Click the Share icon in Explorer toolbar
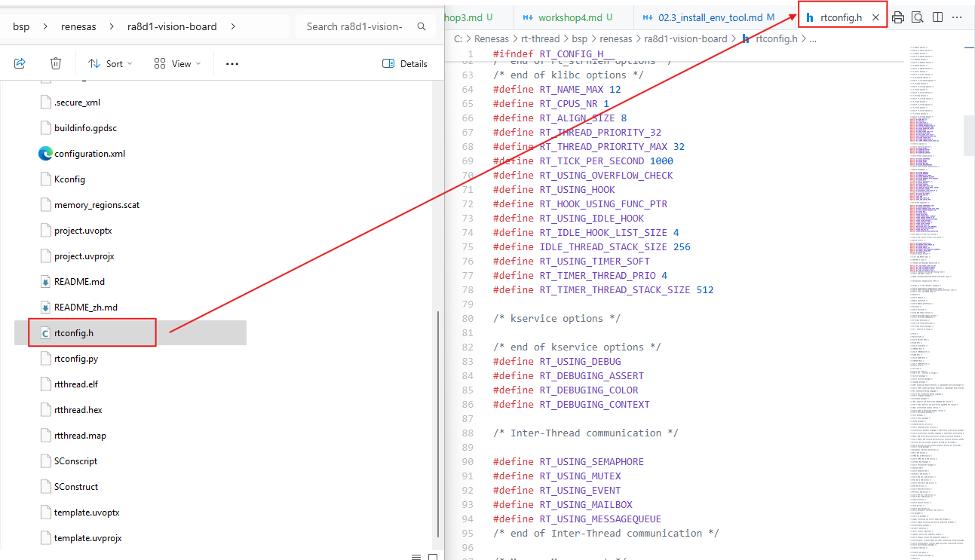Image resolution: width=975 pixels, height=560 pixels. coord(20,64)
